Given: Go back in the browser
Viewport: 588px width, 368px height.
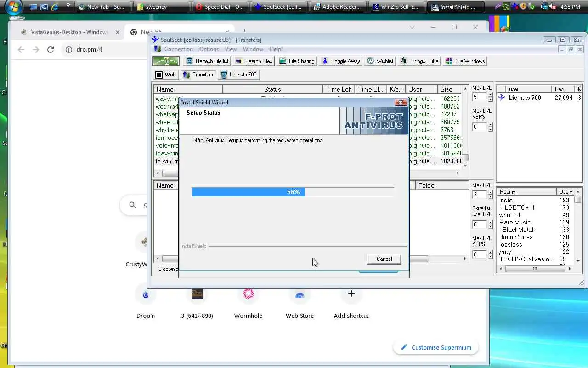Looking at the screenshot, I should (21, 49).
